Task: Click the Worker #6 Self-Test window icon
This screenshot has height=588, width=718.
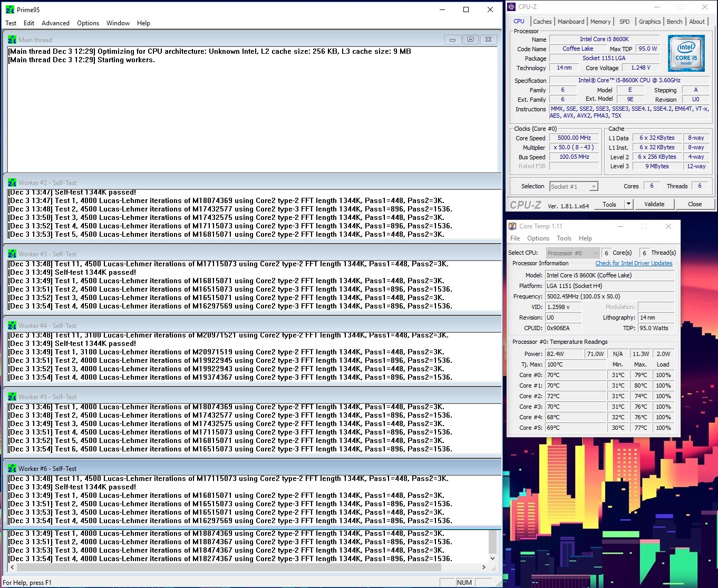Action: click(x=12, y=468)
